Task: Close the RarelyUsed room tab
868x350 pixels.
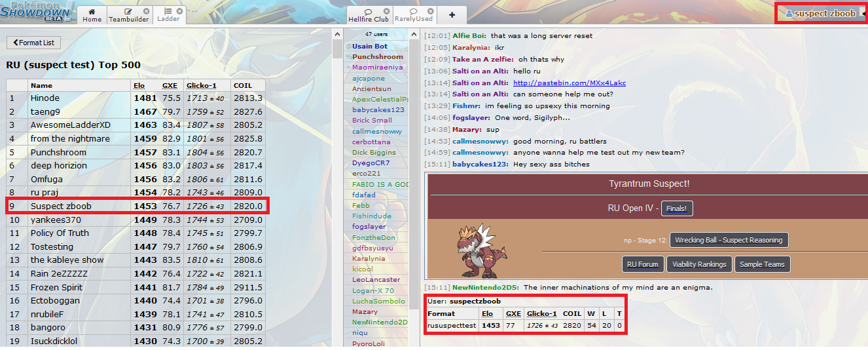Action: click(431, 11)
